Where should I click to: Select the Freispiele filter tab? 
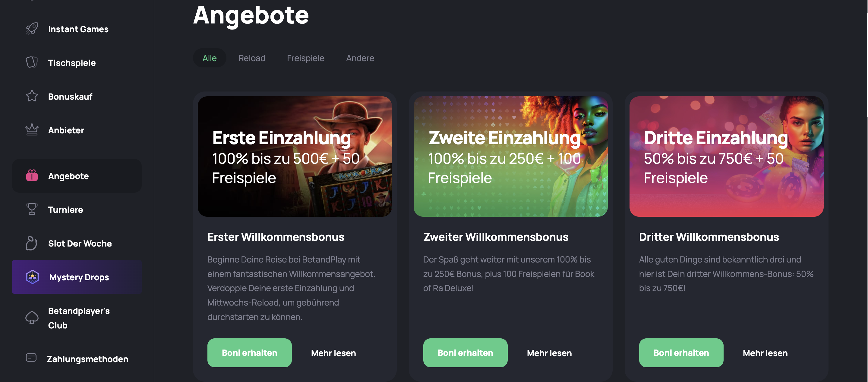point(306,58)
